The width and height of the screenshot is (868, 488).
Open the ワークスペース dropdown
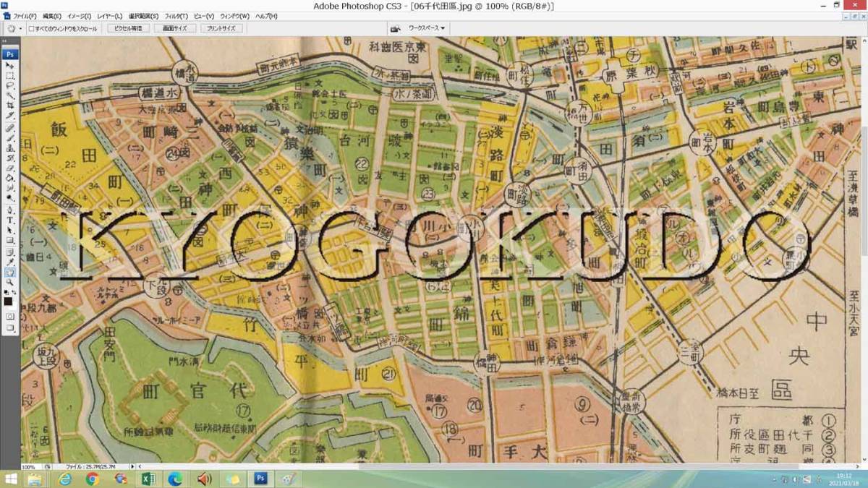coord(427,28)
